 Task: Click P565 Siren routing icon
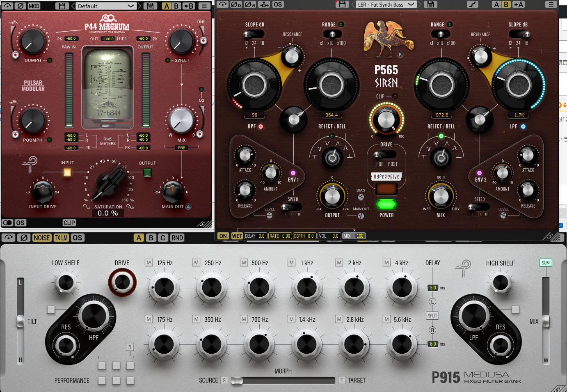click(264, 5)
